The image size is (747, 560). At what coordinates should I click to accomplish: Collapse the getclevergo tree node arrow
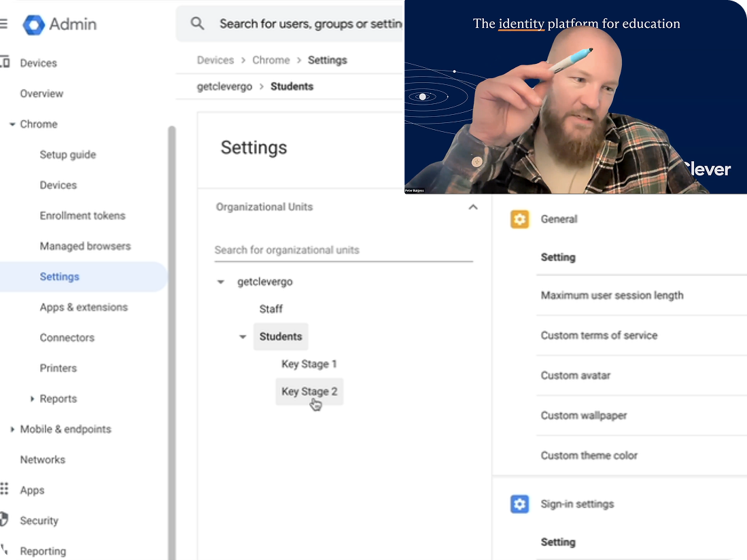(x=221, y=282)
